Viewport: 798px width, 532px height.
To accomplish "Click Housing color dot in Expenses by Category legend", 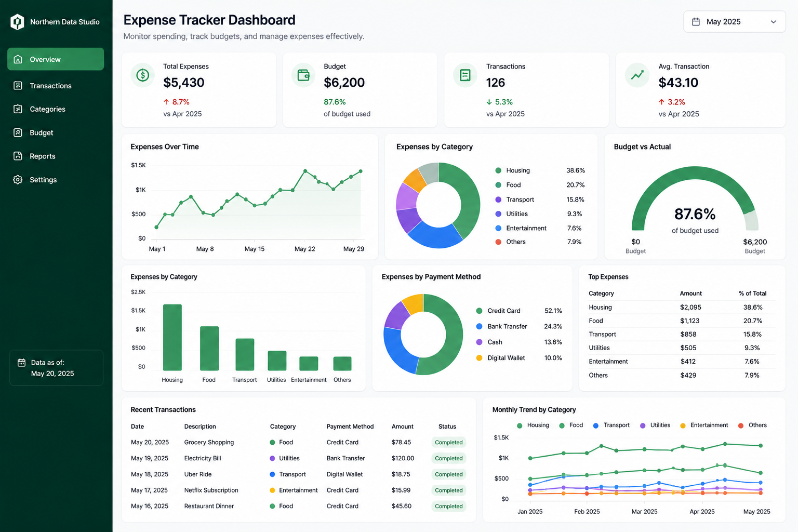I will [498, 170].
